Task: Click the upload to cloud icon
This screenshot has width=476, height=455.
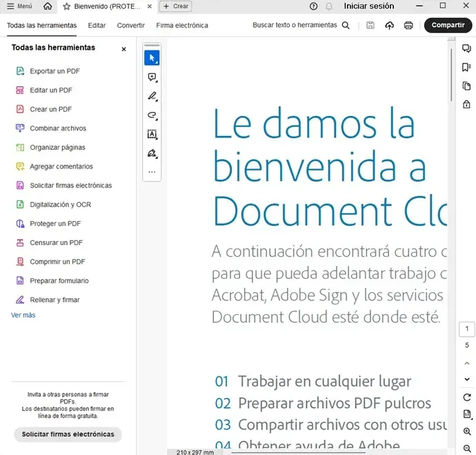Action: pos(389,26)
